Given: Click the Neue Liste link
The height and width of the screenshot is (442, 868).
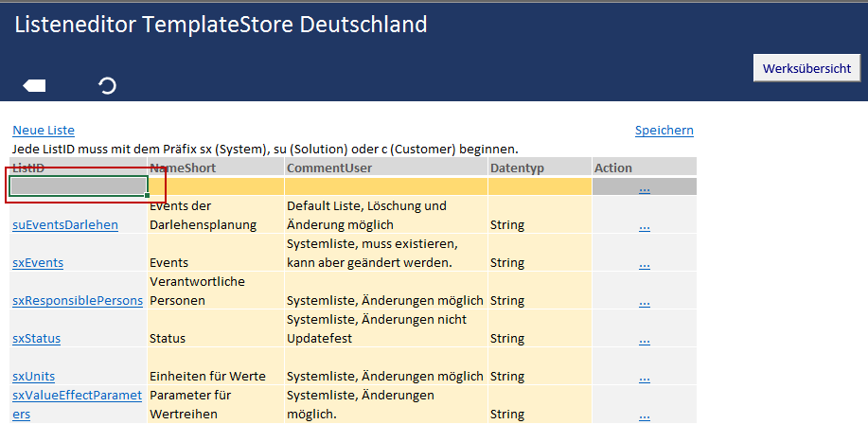Looking at the screenshot, I should coord(44,131).
